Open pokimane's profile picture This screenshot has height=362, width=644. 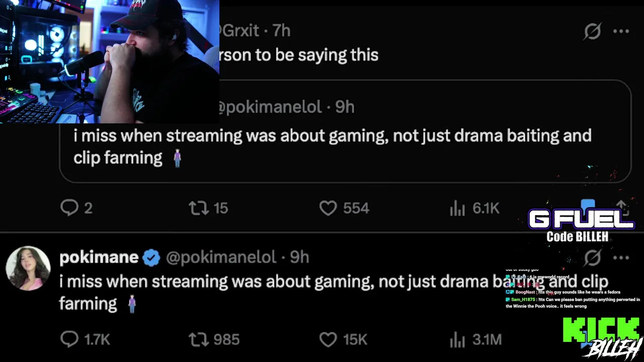tap(28, 268)
